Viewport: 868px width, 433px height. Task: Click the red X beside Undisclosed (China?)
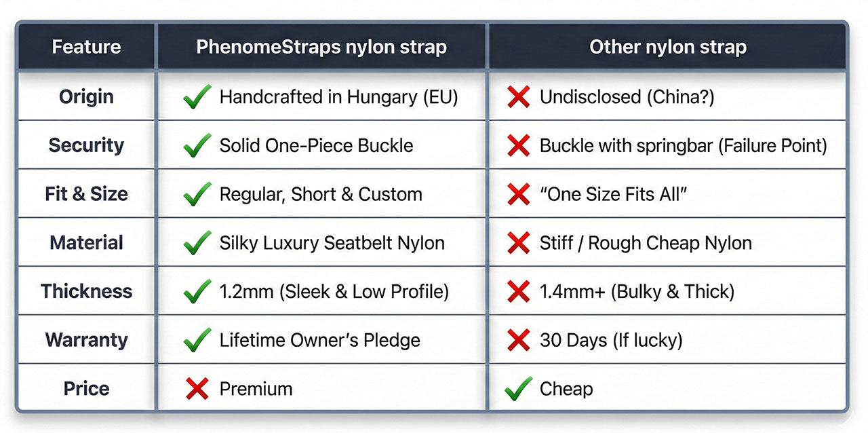click(519, 97)
